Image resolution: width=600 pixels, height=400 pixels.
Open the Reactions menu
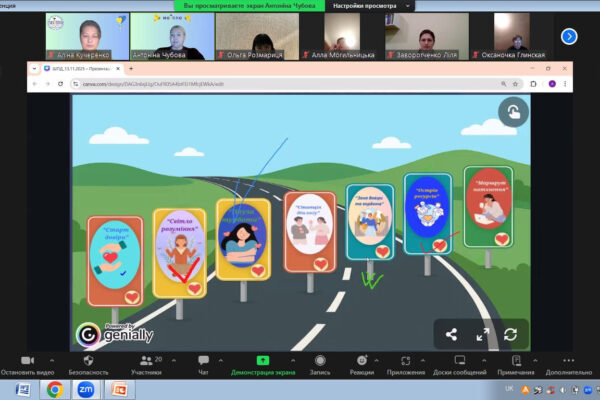pyautogui.click(x=362, y=360)
